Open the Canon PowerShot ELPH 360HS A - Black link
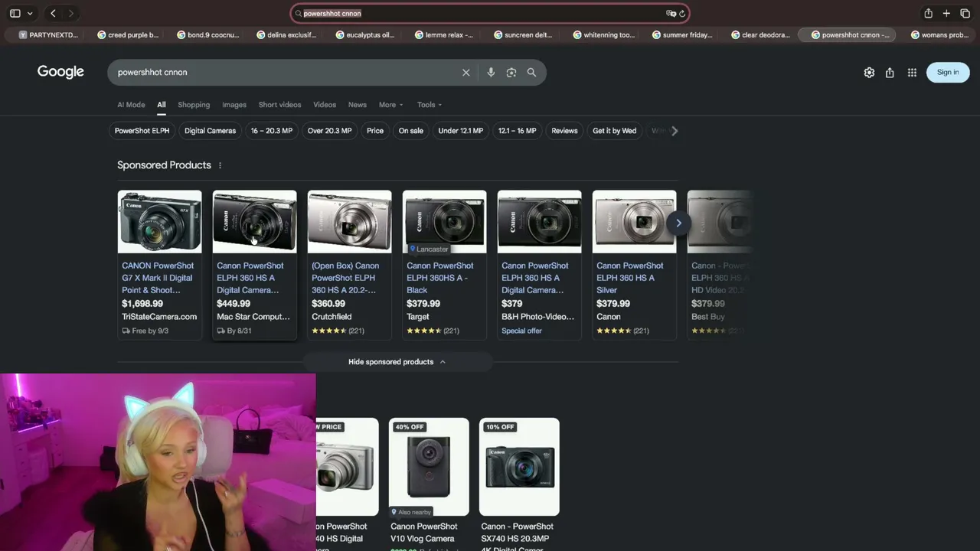This screenshot has height=551, width=980. [x=440, y=278]
